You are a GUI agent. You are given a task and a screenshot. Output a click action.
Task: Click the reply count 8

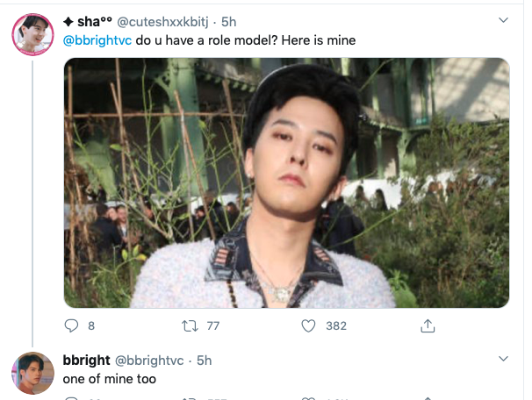[91, 326]
